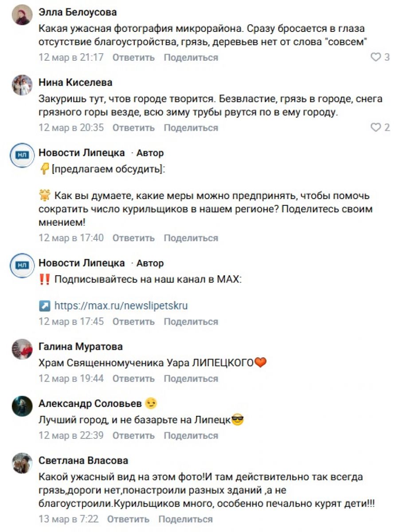Like Элла Белоусова's comment with the heart
This screenshot has height=532, width=404.
click(376, 57)
